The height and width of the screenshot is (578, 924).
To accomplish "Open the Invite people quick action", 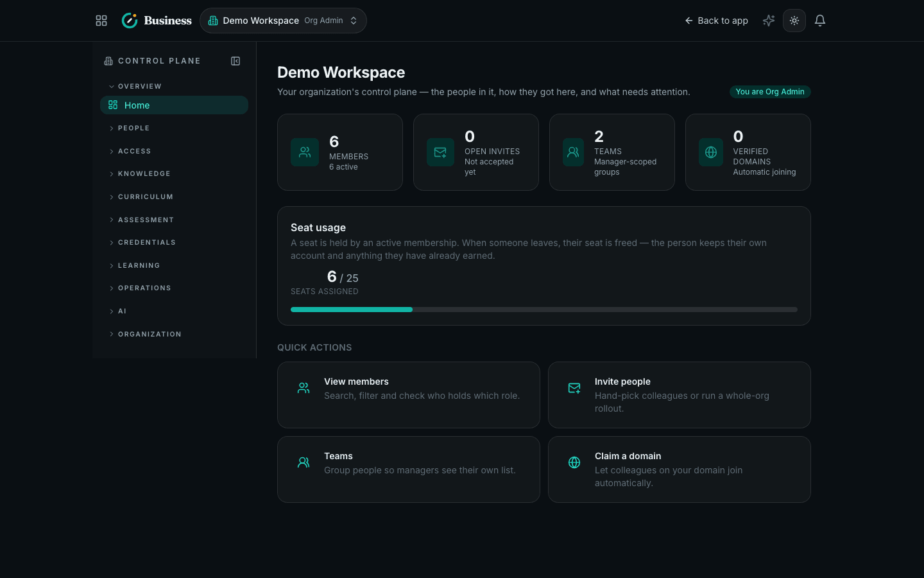I will (680, 395).
